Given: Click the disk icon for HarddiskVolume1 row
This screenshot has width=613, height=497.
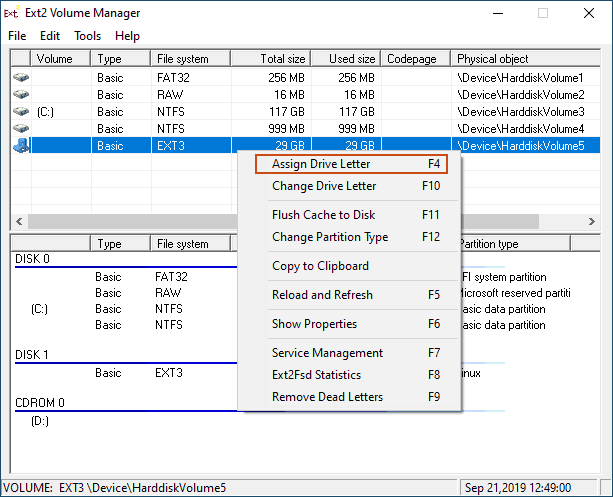Looking at the screenshot, I should point(21,77).
